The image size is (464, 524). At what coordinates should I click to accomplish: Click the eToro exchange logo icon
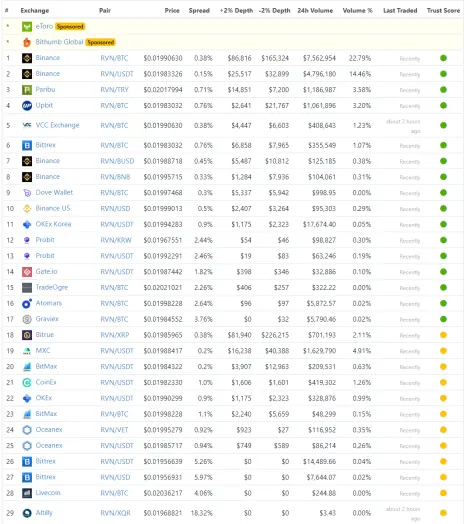[27, 26]
